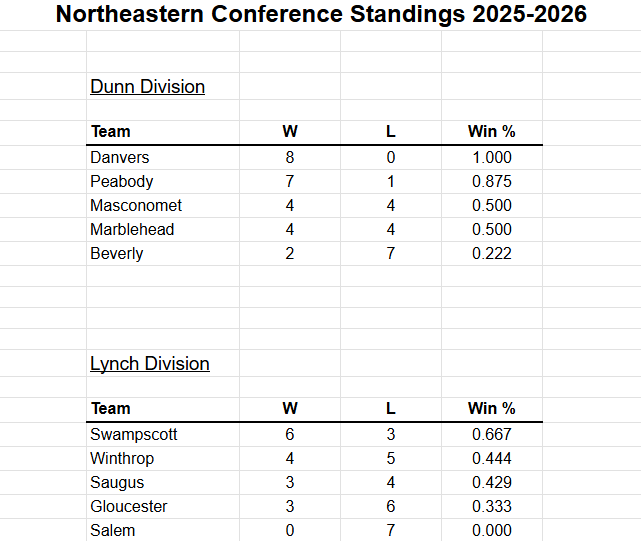Select the Dunn Division heading
Screen dimensions: 641x541
tap(147, 87)
